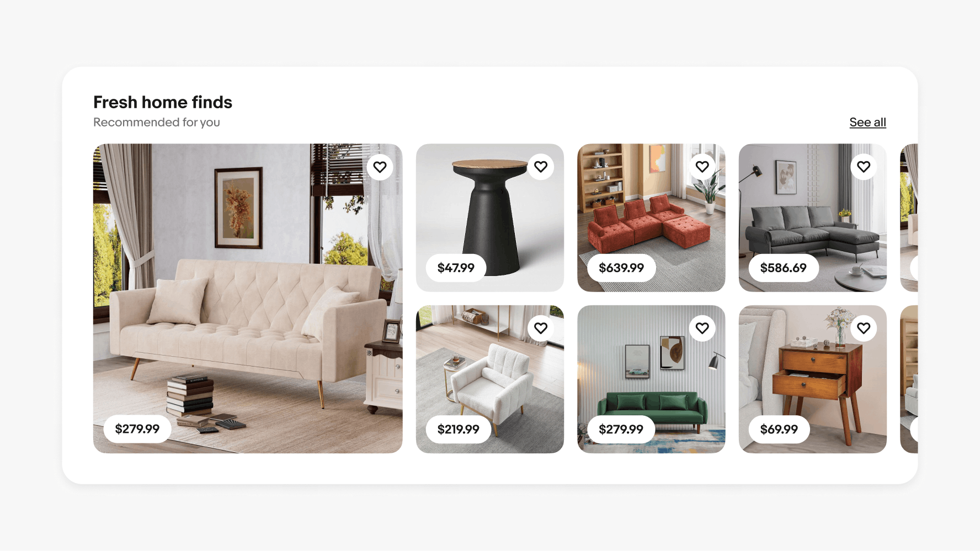Favorite the wooden nightstand via heart icon
Viewport: 980px width, 551px height.
click(864, 328)
